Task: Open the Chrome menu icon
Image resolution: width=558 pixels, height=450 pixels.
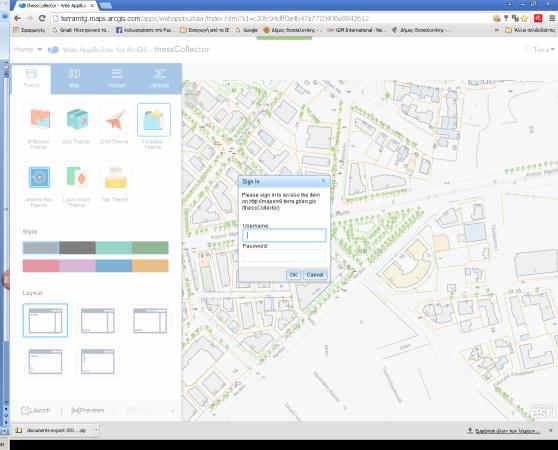Action: pos(552,18)
